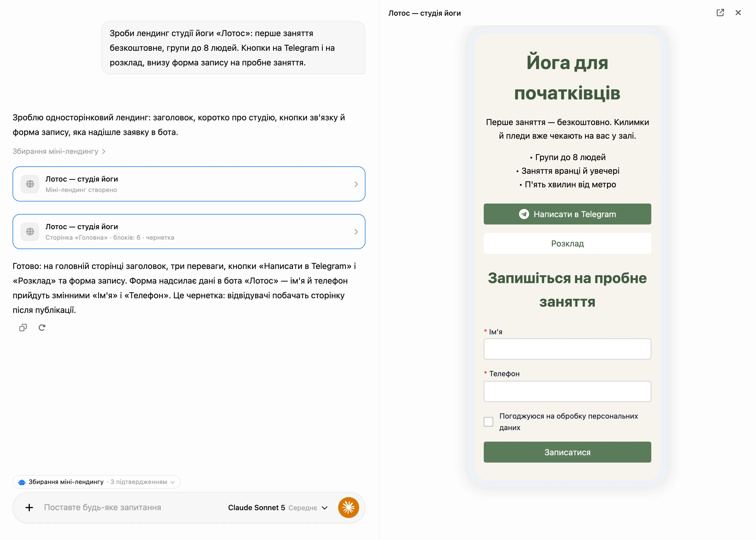Viewport: 756px width, 540px height.
Task: Focus the Ім'я input field
Action: (567, 349)
